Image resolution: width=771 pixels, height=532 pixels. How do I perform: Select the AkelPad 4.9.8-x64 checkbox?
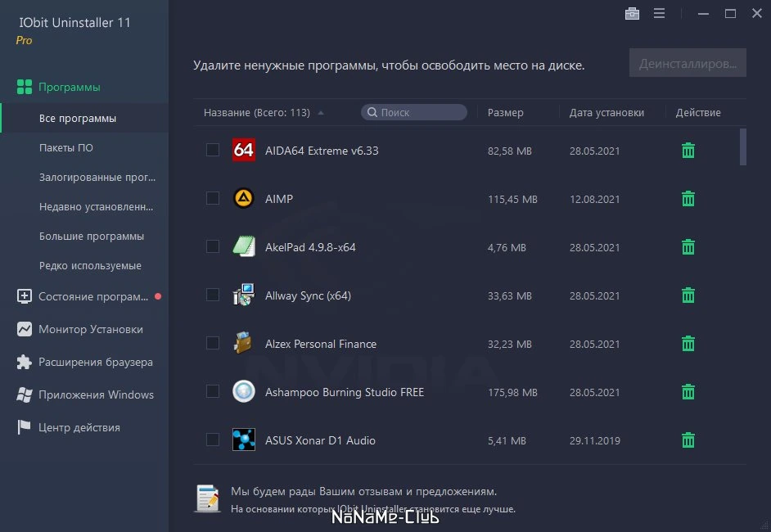pos(213,246)
